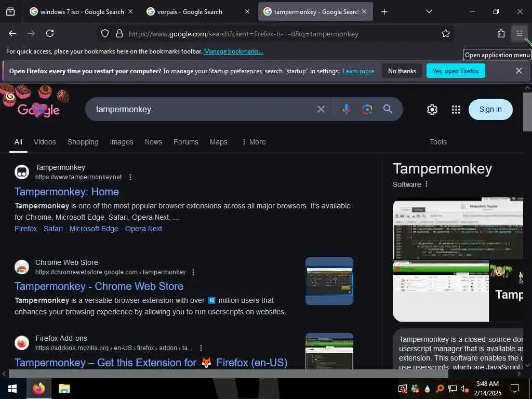Image resolution: width=532 pixels, height=399 pixels.
Task: Open the Windows notification center
Action: point(515,389)
